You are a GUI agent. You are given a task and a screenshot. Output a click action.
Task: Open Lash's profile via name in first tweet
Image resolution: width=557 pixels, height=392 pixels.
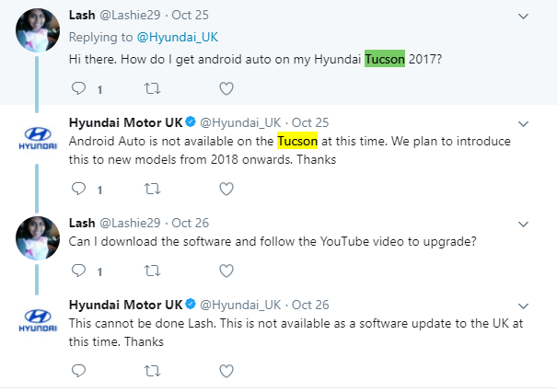(83, 16)
